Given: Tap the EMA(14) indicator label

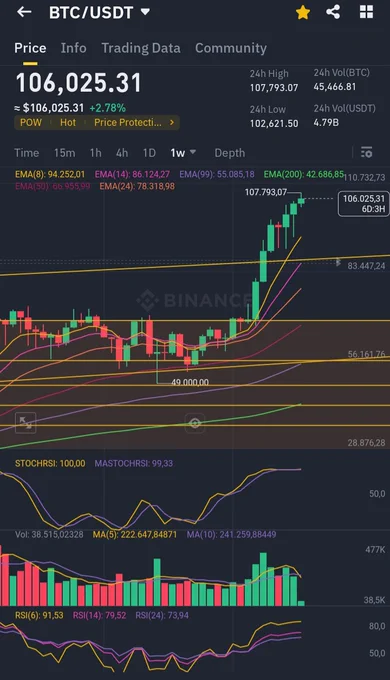Looking at the screenshot, I should pyautogui.click(x=132, y=175).
